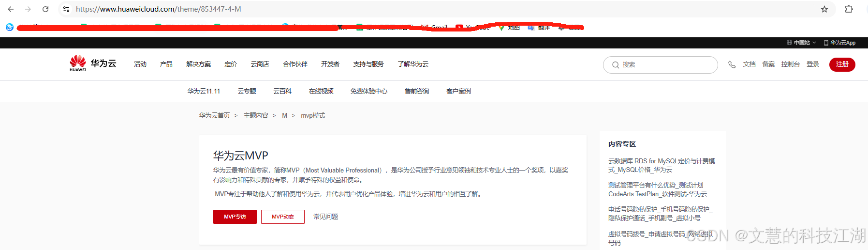The image size is (868, 250).
Task: Click the red MVP专访 button
Action: (235, 217)
